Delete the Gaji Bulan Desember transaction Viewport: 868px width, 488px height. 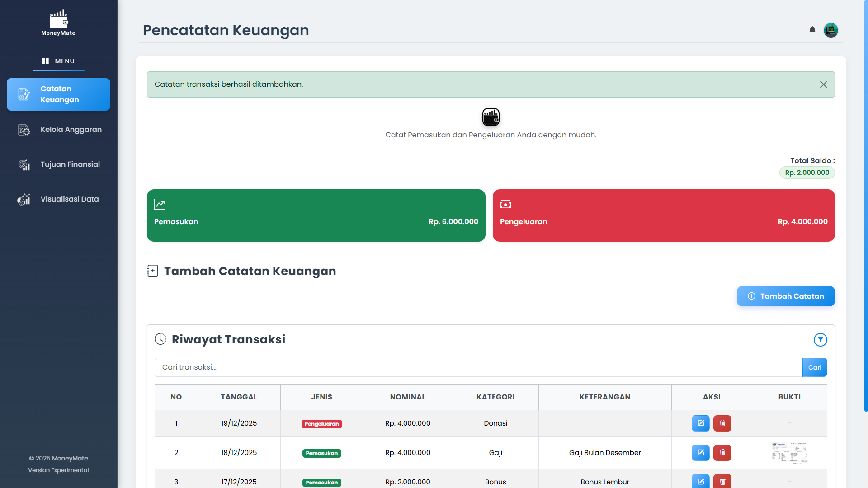point(722,453)
